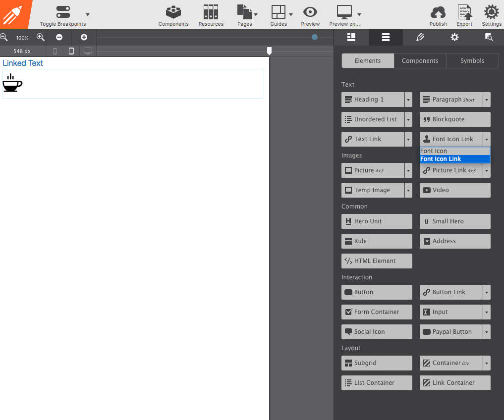Add an HTML Element
This screenshot has width=504, height=420.
pos(377,261)
